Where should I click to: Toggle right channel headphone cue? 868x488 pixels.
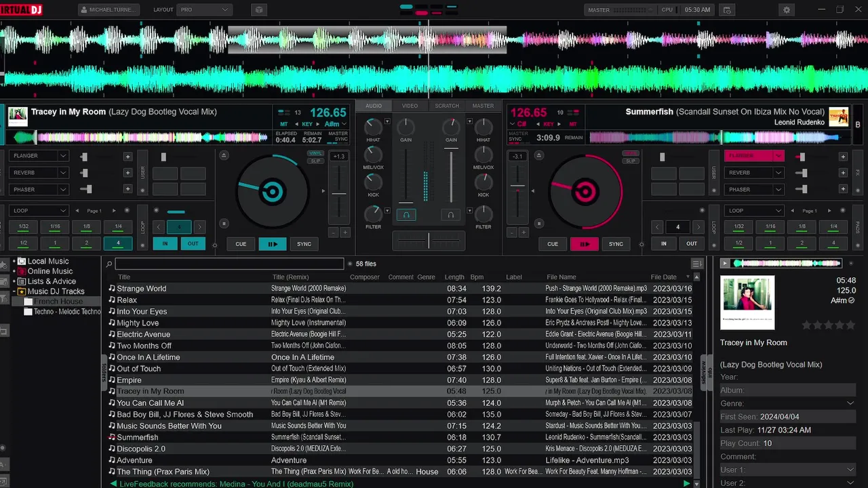(x=450, y=215)
